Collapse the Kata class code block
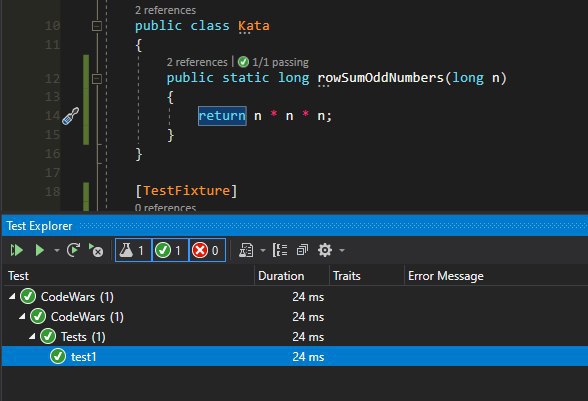This screenshot has height=401, width=588. coord(97,26)
